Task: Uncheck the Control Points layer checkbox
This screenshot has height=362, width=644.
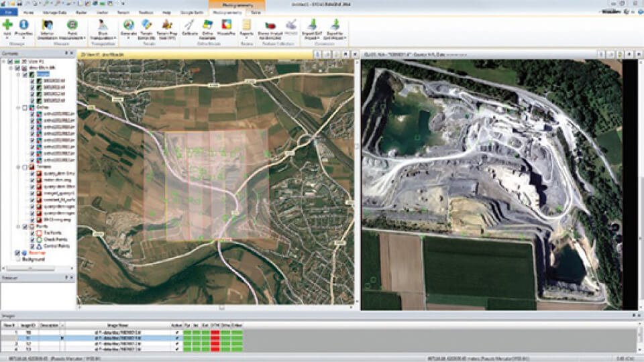Action: pos(32,246)
